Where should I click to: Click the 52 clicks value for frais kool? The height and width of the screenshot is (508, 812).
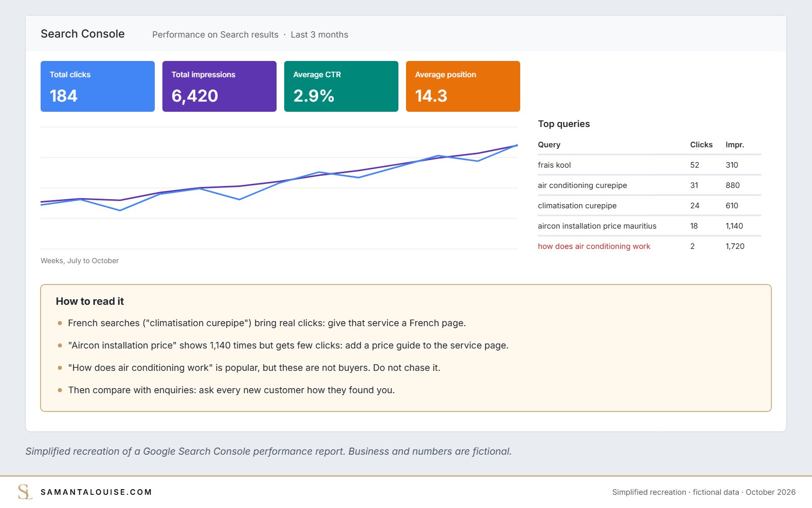[x=695, y=165]
